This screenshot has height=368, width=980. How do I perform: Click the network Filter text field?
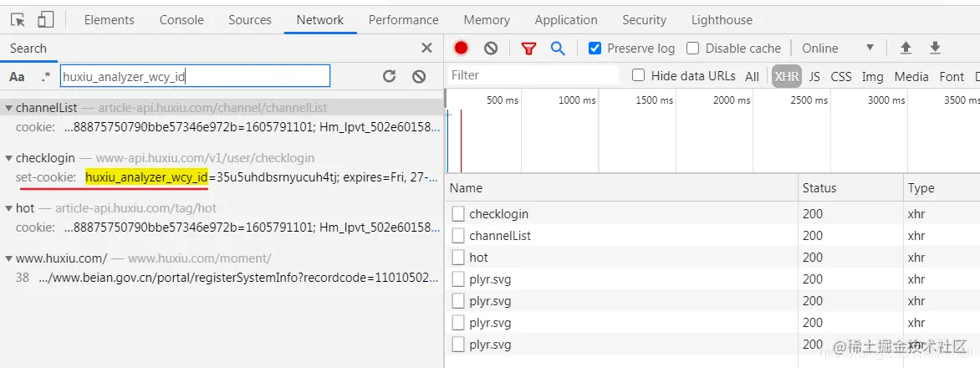click(533, 75)
